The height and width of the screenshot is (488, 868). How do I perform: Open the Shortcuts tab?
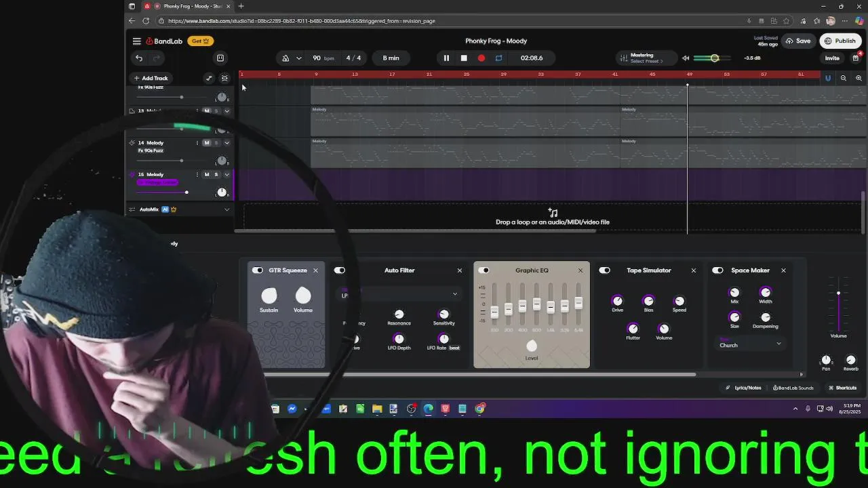point(843,388)
